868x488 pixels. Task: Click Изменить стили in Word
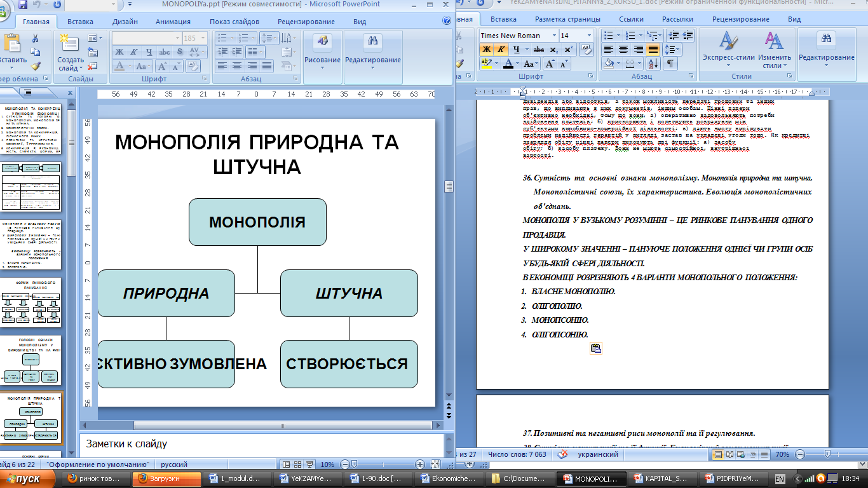[x=773, y=51]
